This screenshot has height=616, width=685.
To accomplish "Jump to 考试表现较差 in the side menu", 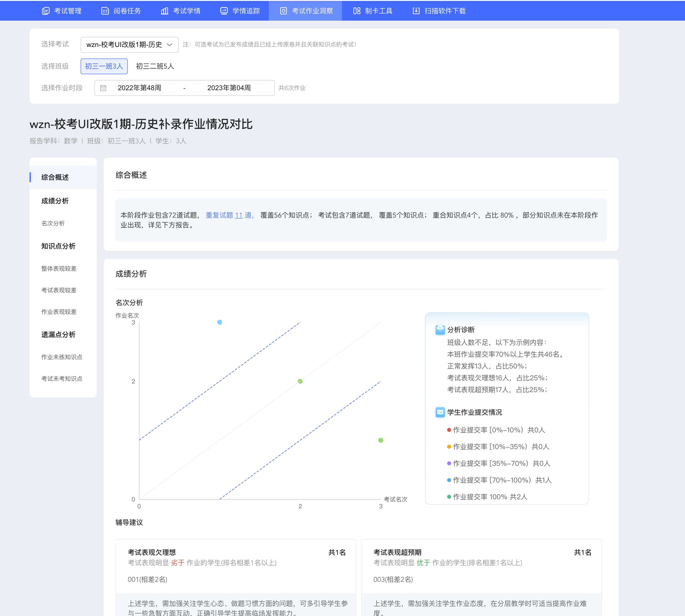I will tap(59, 290).
